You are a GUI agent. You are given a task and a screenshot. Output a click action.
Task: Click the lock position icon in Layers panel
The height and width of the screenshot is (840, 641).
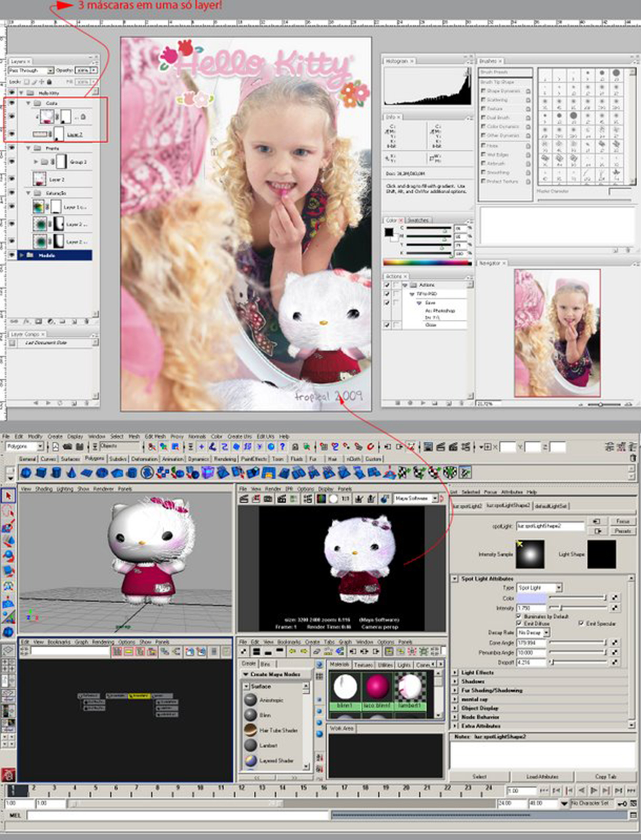(42, 82)
